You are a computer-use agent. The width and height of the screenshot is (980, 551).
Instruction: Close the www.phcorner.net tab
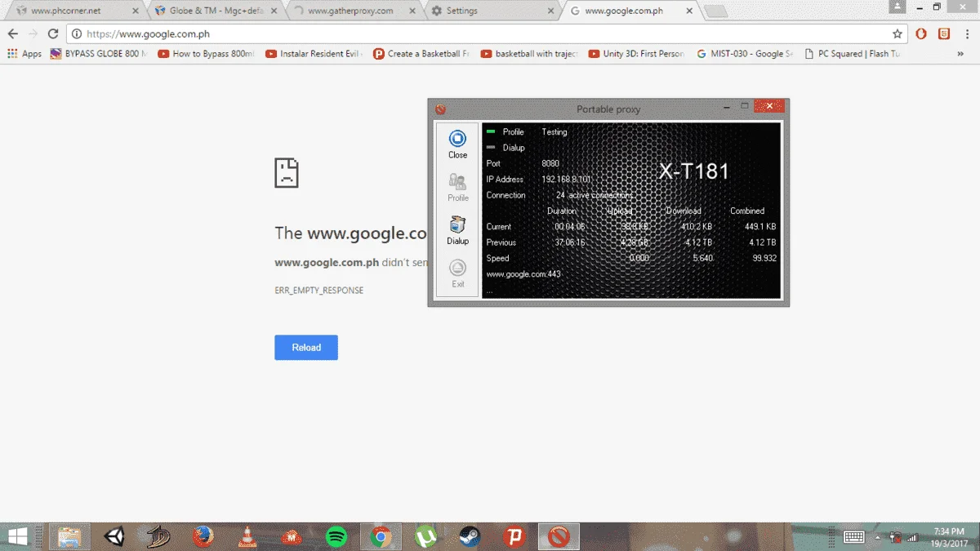(136, 11)
